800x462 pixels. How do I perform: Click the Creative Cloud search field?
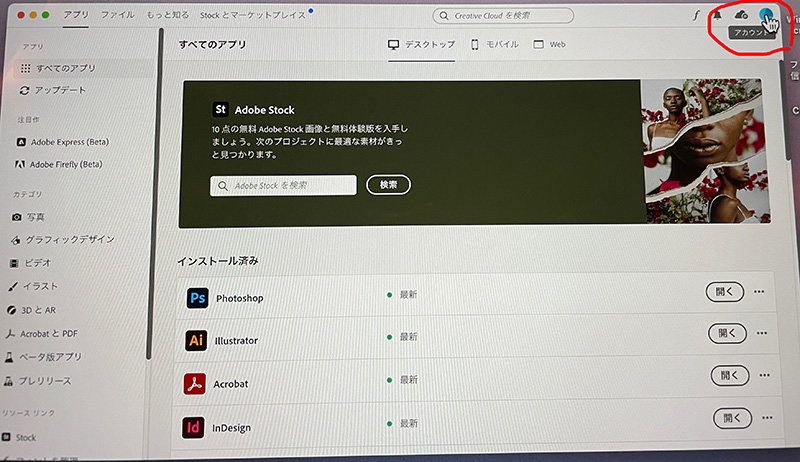pos(503,16)
